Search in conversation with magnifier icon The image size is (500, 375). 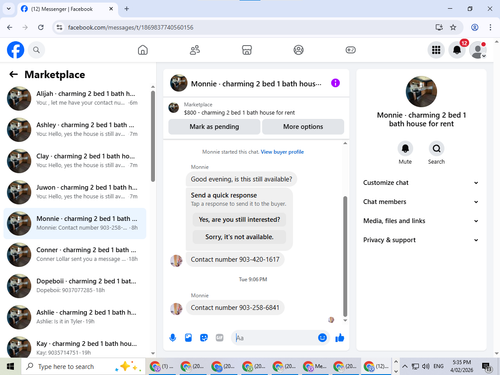436,148
